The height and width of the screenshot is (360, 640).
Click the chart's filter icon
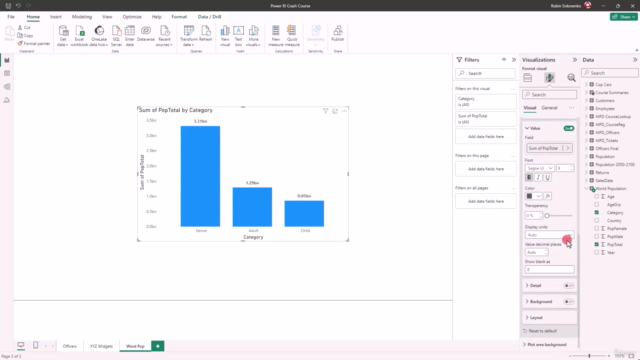325,111
